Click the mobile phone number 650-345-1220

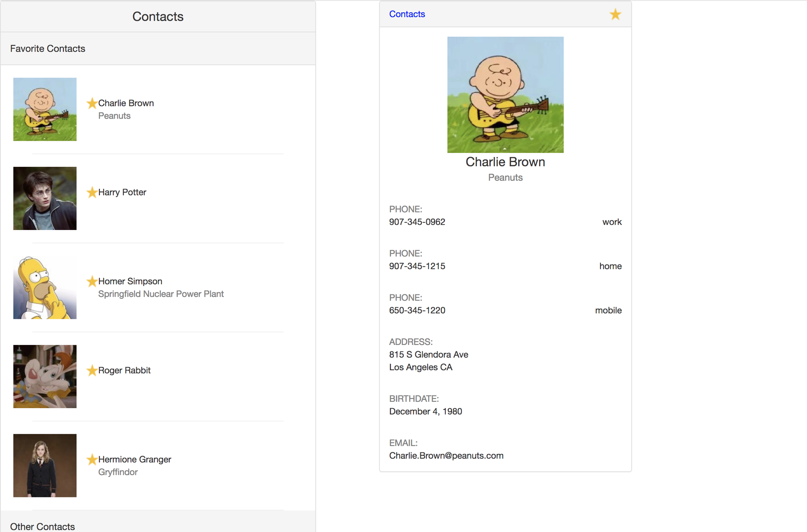click(417, 310)
